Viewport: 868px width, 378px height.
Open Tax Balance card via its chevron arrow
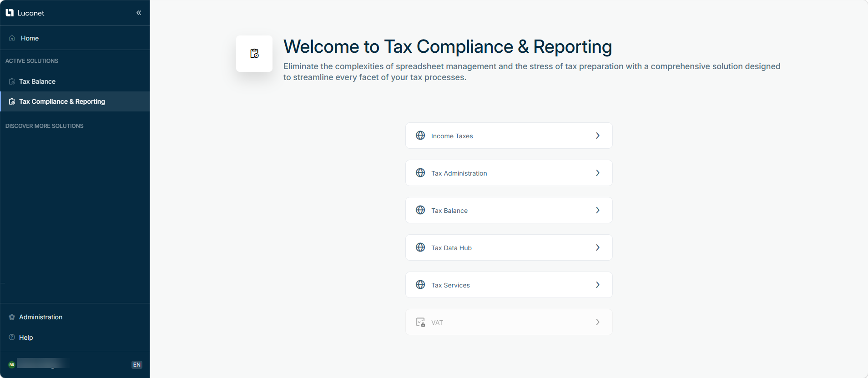tap(598, 210)
